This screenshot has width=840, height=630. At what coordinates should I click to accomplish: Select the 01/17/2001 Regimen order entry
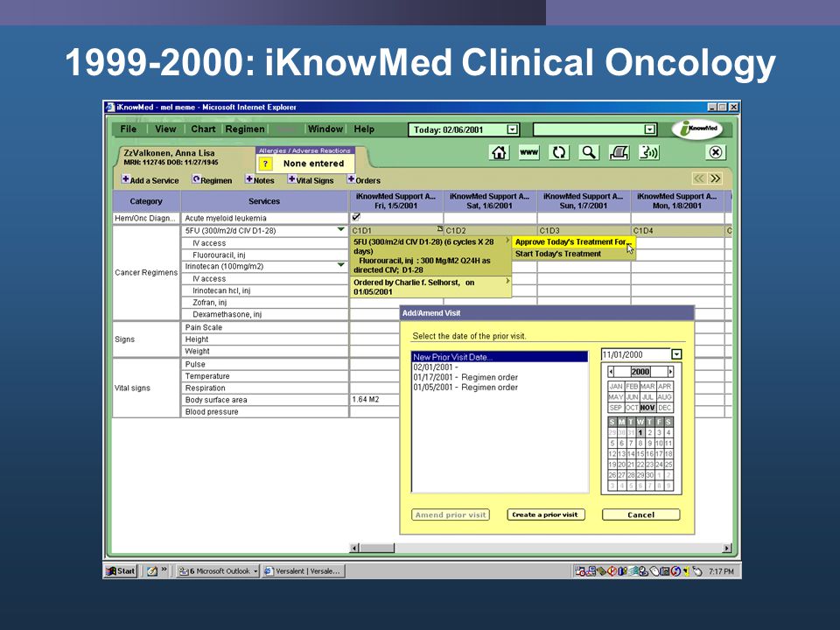tap(500, 377)
